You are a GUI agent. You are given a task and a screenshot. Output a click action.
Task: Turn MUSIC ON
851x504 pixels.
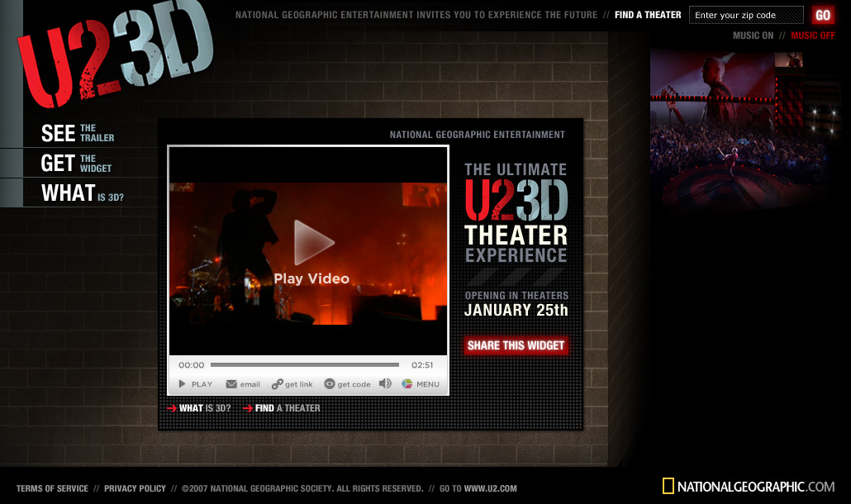click(753, 36)
